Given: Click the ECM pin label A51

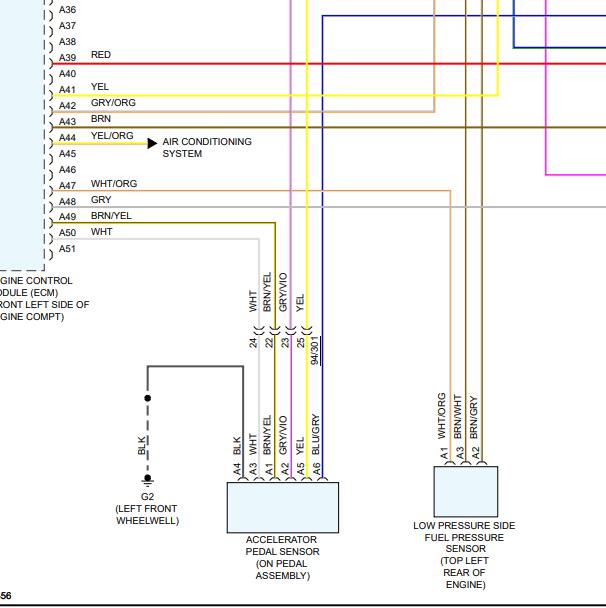Looking at the screenshot, I should 67,249.
